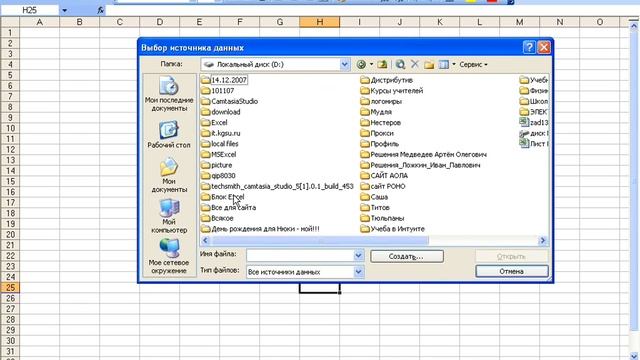
Task: Select the Лист Excel file icon
Action: click(524, 143)
